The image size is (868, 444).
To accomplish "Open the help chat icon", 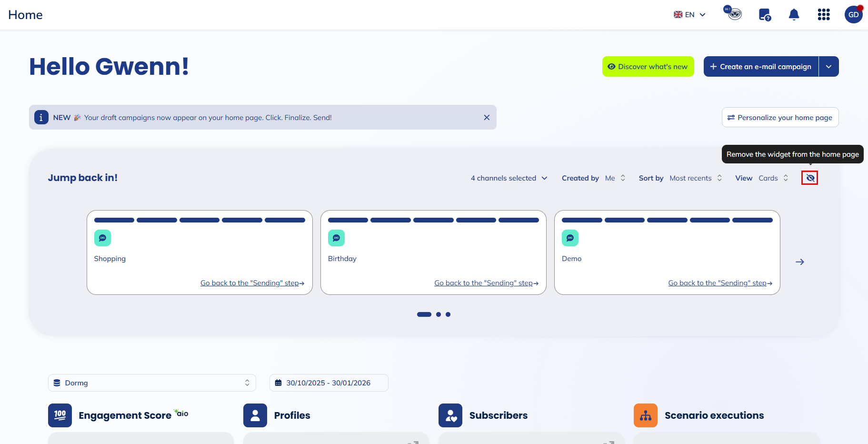I will (x=765, y=15).
